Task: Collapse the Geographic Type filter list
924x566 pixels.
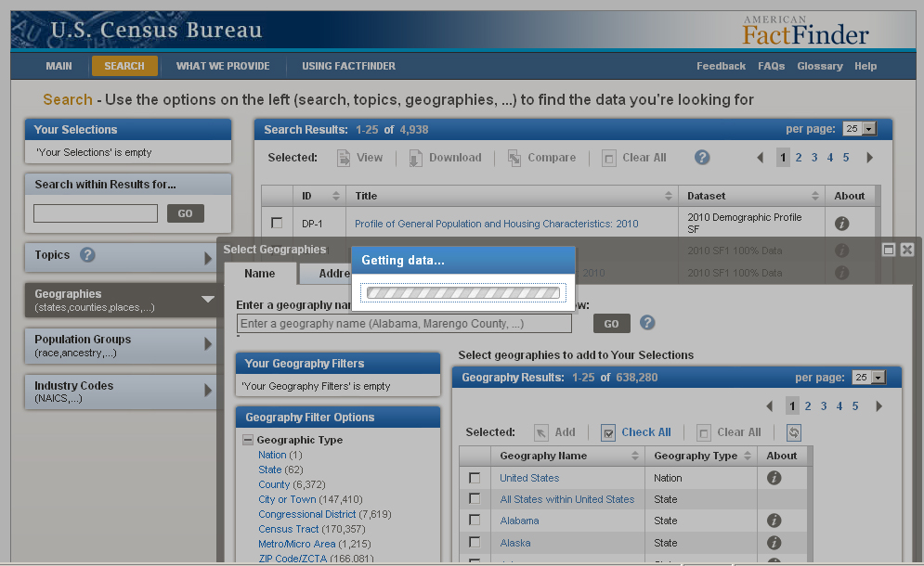Action: point(248,440)
